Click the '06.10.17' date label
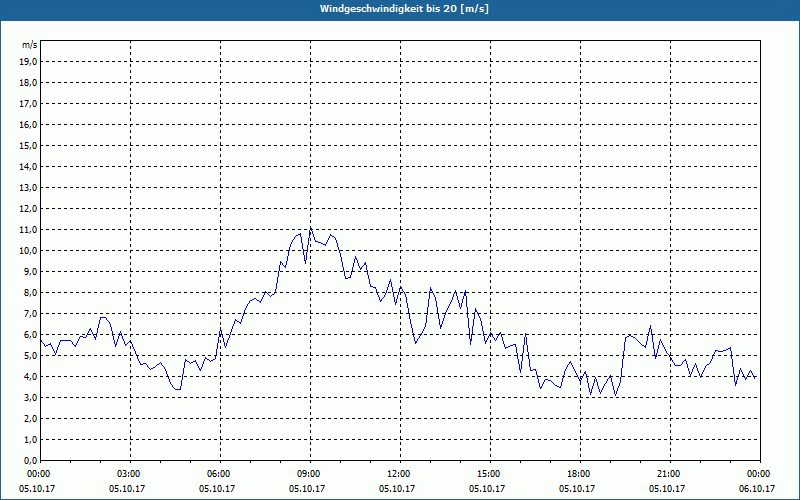This screenshot has width=800, height=500. (x=757, y=489)
